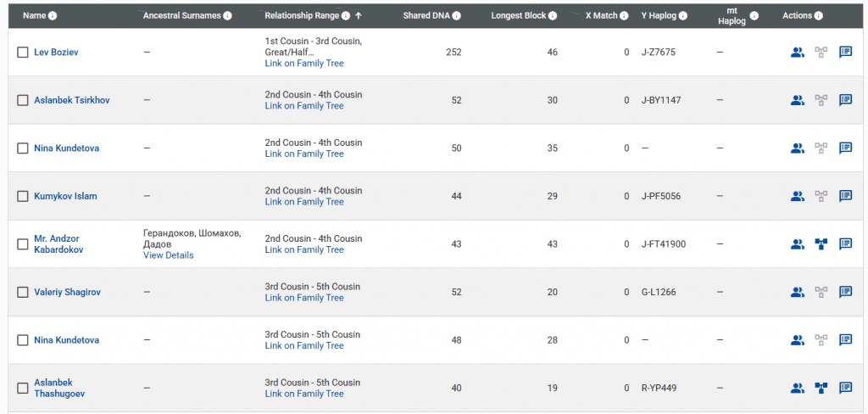Click Link on Family Tree for Lev Boziev
Screen dimensions: 868x414
[304, 64]
